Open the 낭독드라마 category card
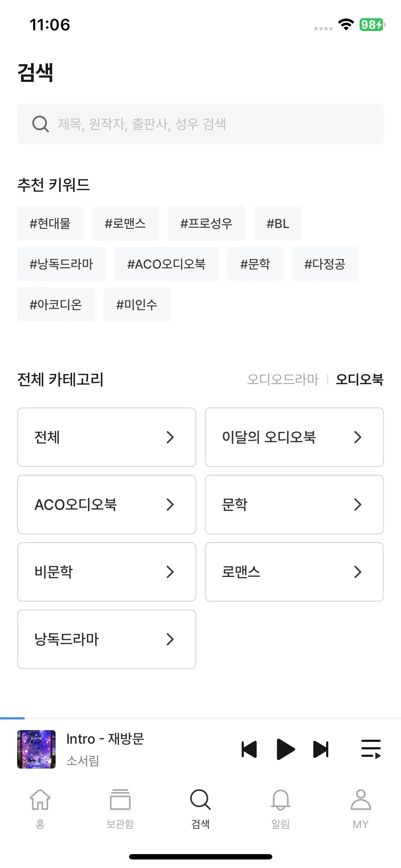Viewport: 401px width, 868px height. click(107, 639)
